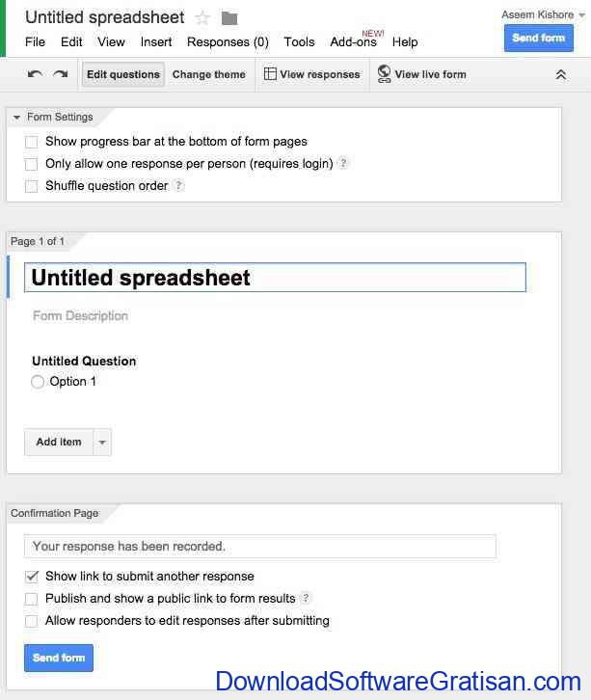Screen dimensions: 591x700
Task: Click the Change theme button
Action: (209, 74)
